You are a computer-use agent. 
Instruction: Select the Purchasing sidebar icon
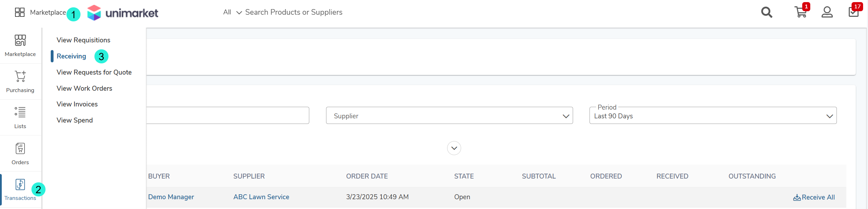20,82
